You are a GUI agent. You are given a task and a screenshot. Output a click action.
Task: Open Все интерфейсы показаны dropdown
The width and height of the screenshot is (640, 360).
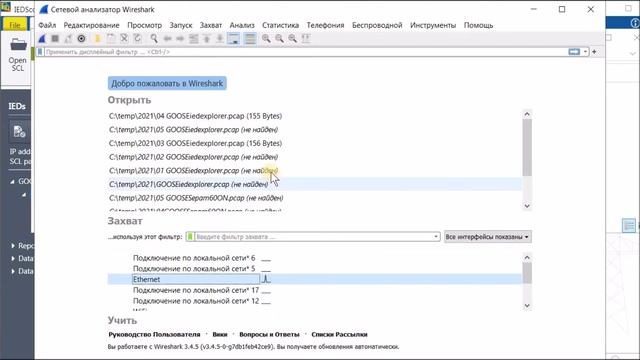487,237
